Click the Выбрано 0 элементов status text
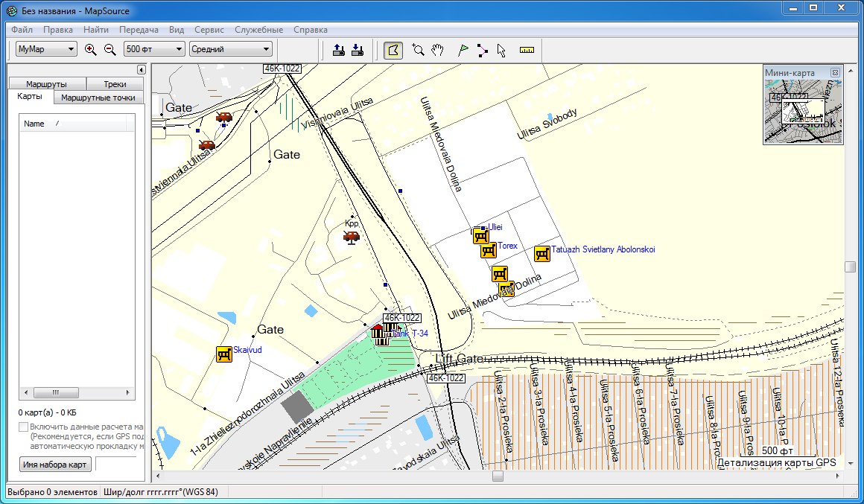The height and width of the screenshot is (504, 864). (x=52, y=492)
